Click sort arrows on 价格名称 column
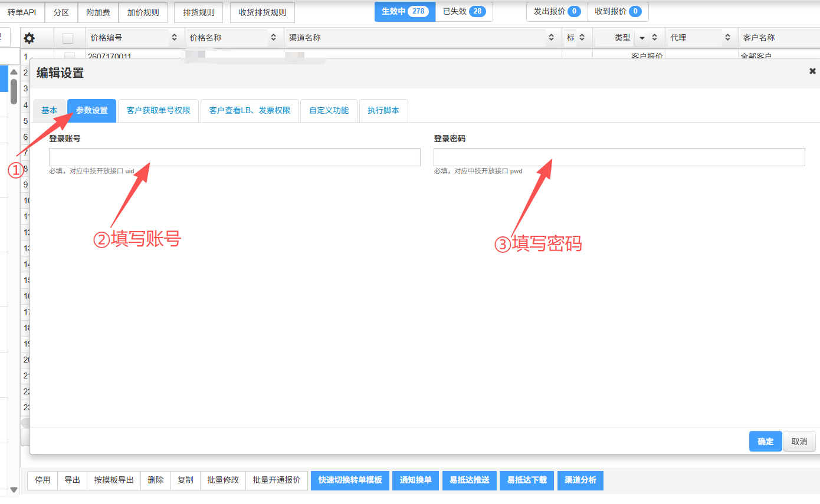This screenshot has width=820, height=504. coord(273,38)
